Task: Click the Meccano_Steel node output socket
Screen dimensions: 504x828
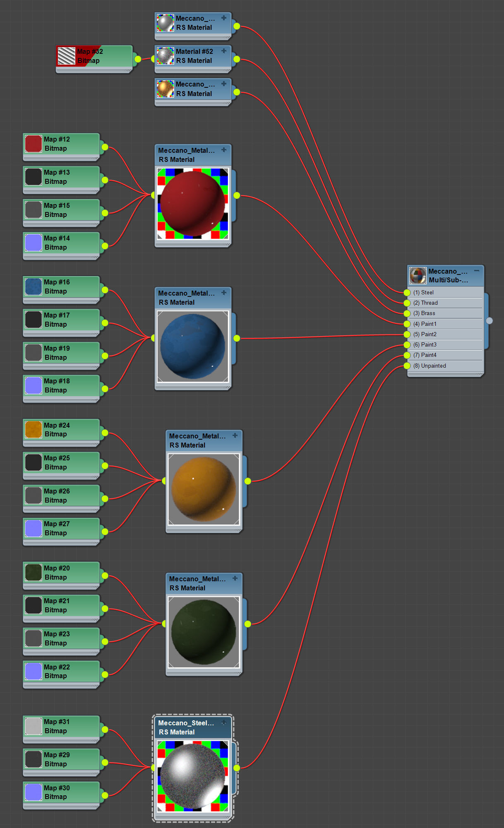Action: click(237, 768)
